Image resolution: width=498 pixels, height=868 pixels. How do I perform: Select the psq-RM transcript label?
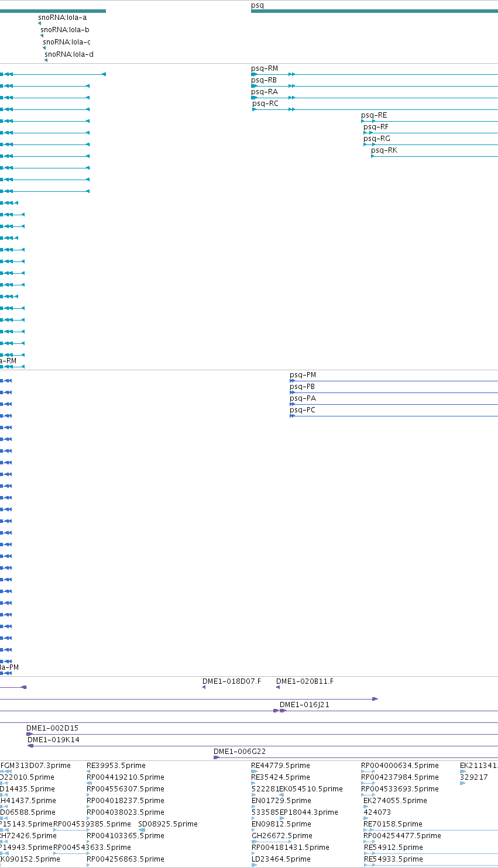pos(265,68)
